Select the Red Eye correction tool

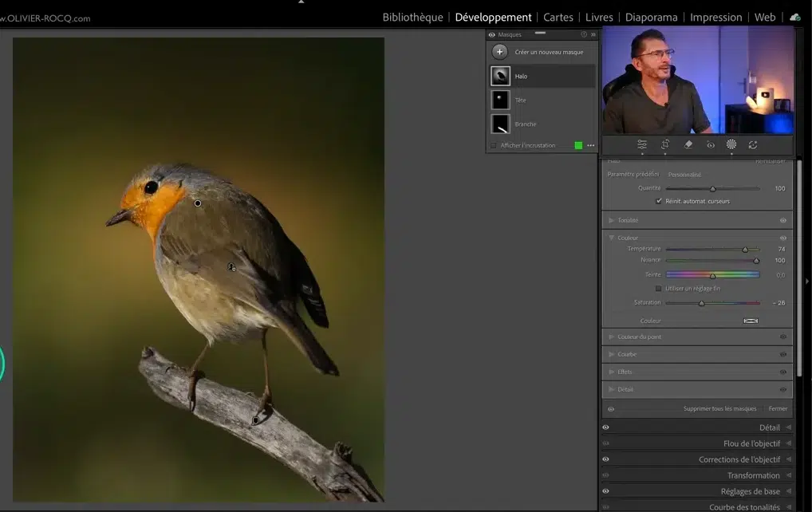coord(711,144)
